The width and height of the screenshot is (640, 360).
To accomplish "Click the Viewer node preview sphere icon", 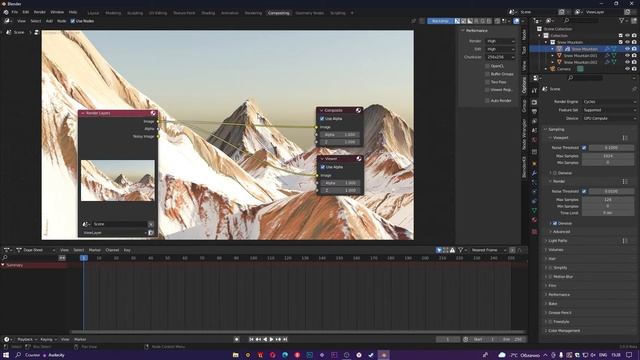I will coord(359,158).
